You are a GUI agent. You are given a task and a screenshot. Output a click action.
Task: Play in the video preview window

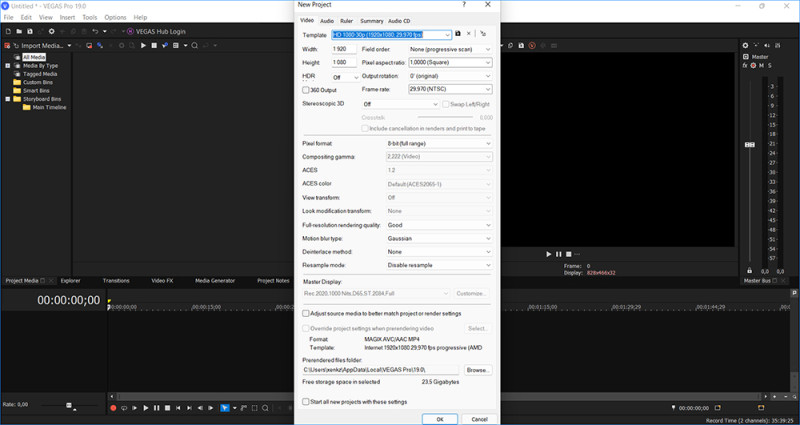pos(549,254)
